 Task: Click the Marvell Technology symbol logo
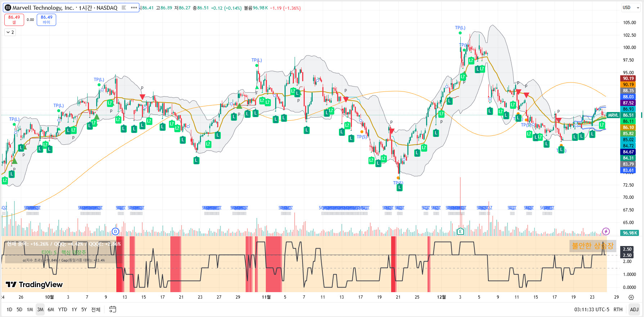(x=8, y=8)
